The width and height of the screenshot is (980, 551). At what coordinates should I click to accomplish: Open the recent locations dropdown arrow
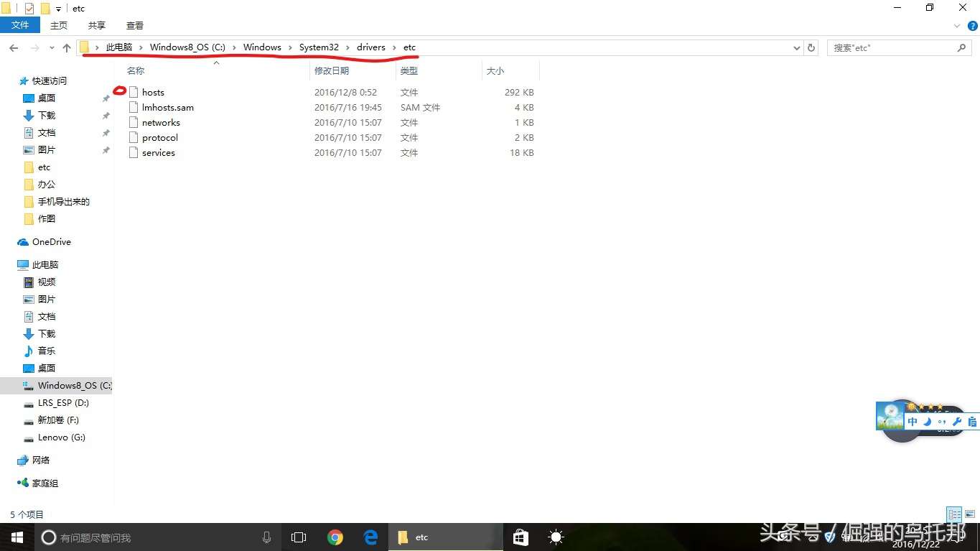(51, 48)
